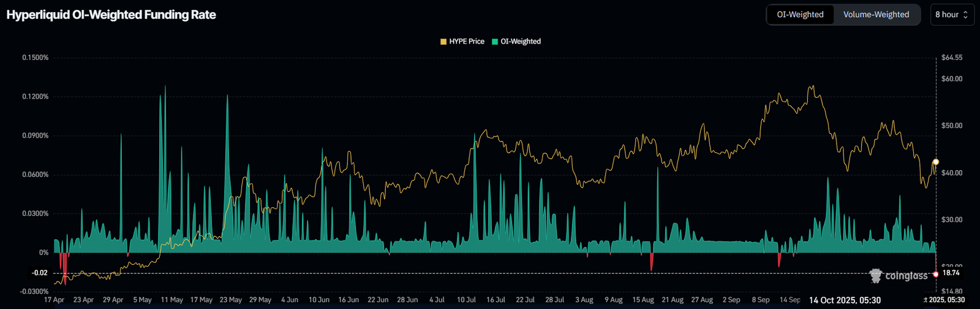Click the $60.00 price axis label
The image size is (980, 309).
(x=952, y=79)
